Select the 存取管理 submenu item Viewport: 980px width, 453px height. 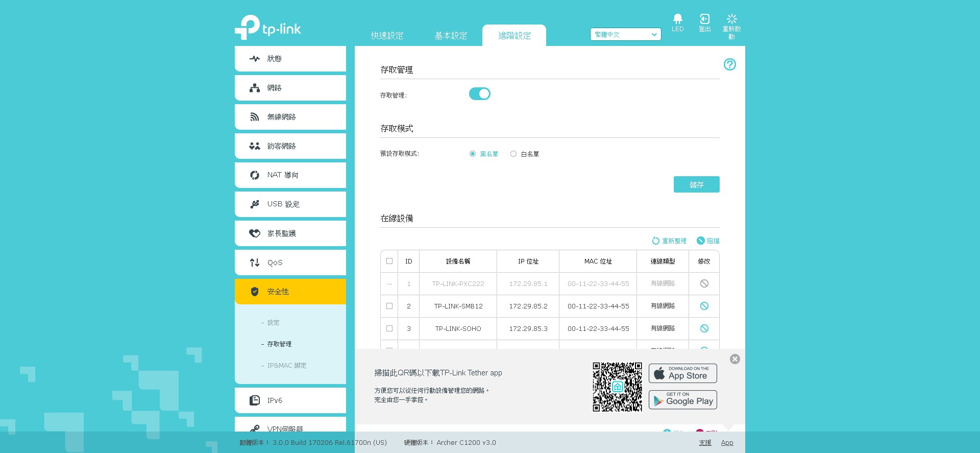tap(279, 344)
